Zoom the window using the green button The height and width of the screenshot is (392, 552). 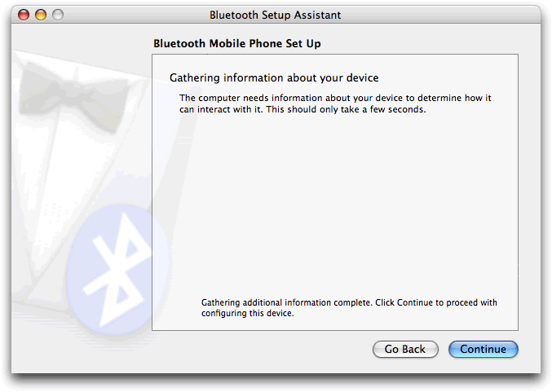[57, 15]
